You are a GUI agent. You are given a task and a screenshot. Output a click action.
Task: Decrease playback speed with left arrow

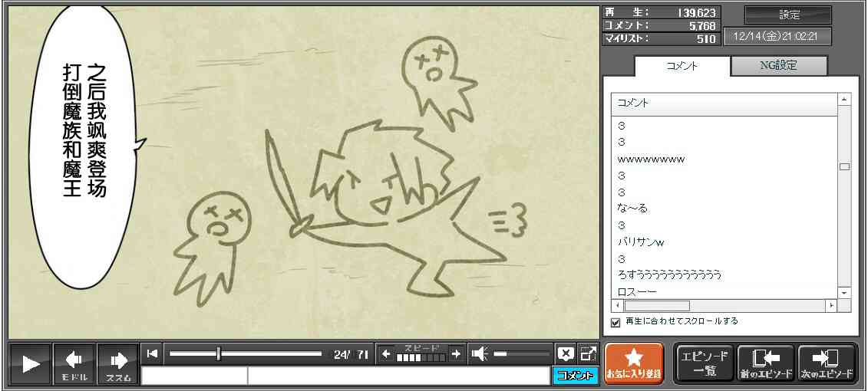point(386,353)
